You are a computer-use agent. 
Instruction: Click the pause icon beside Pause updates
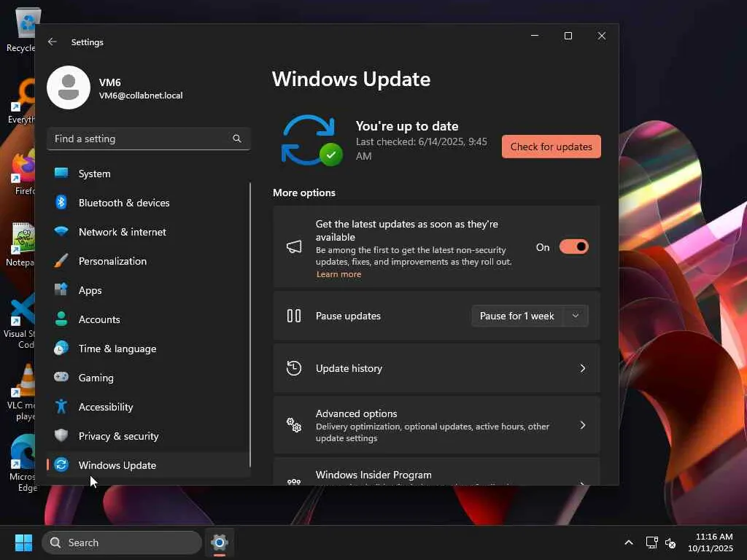(294, 316)
